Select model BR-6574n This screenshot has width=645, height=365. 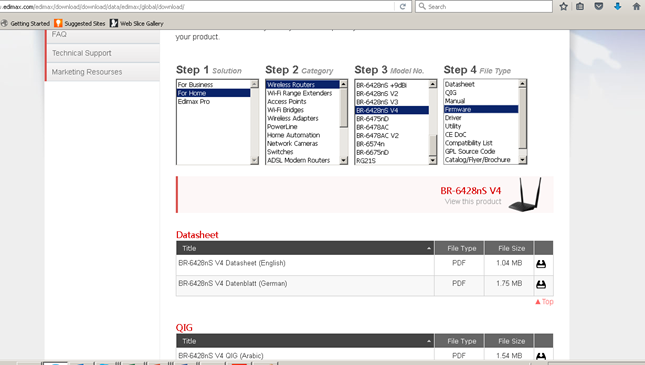(x=392, y=144)
